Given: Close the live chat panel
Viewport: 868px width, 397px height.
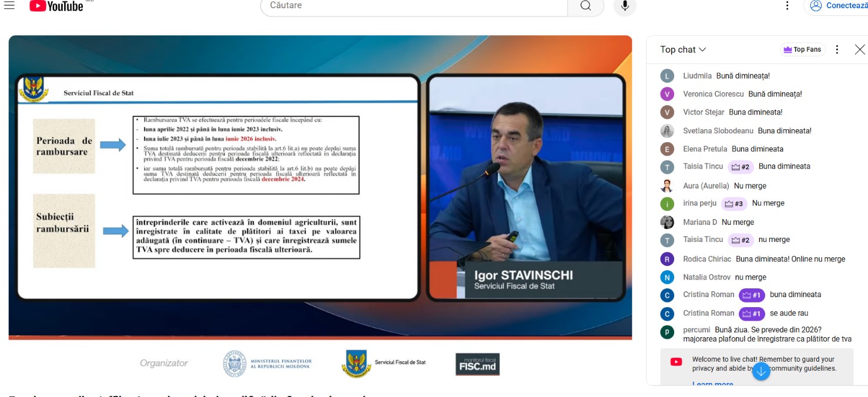Looking at the screenshot, I should pyautogui.click(x=860, y=50).
